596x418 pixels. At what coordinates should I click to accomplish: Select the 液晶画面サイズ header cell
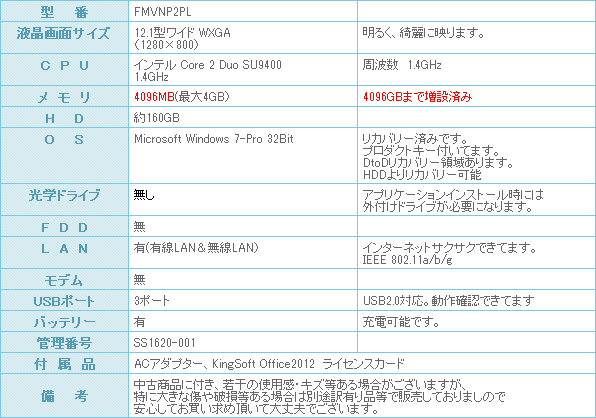64,38
